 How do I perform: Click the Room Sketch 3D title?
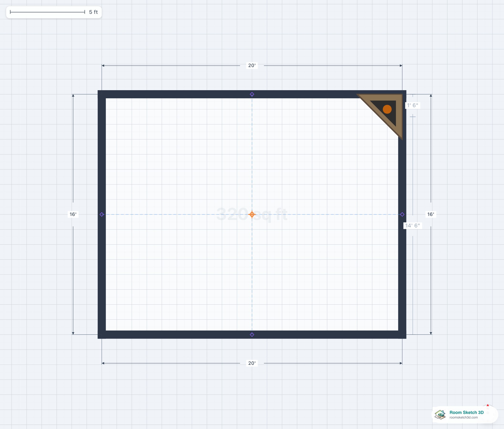[x=467, y=413]
